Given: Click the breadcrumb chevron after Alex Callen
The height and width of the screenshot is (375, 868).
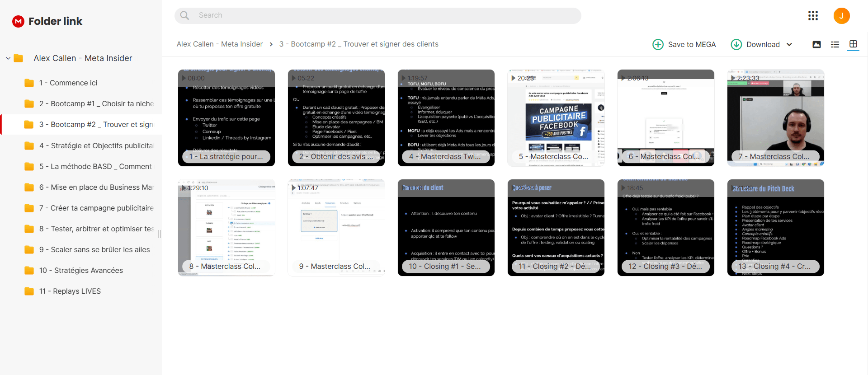Looking at the screenshot, I should coord(271,44).
